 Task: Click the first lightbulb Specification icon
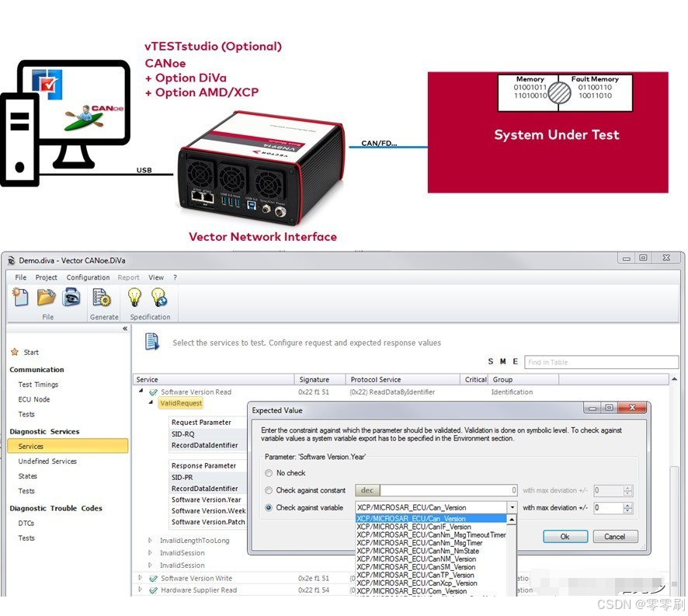pyautogui.click(x=134, y=298)
